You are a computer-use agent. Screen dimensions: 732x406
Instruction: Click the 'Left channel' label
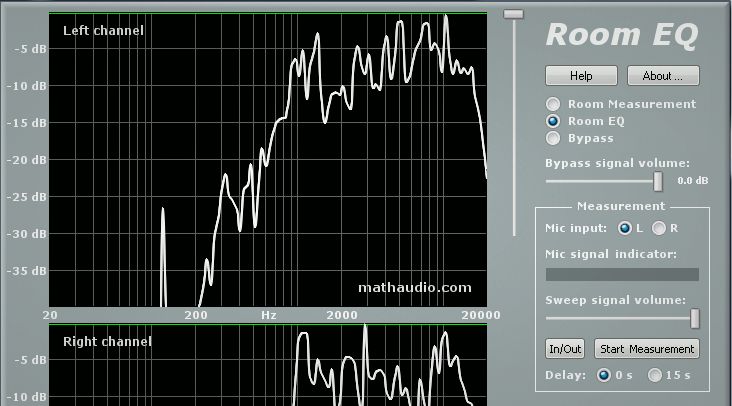point(103,31)
